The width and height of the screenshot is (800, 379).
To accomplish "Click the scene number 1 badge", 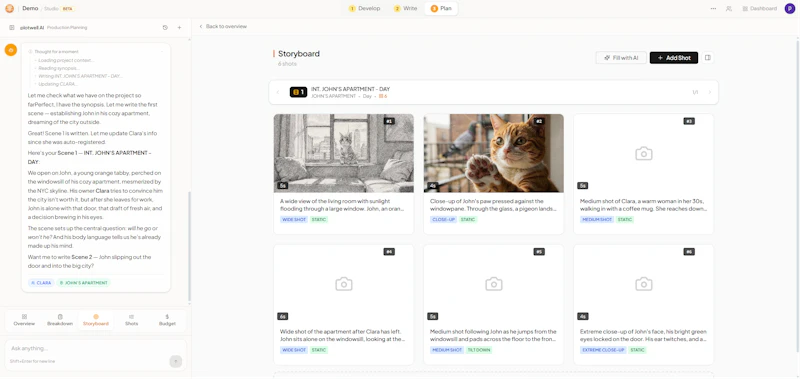I will [298, 92].
